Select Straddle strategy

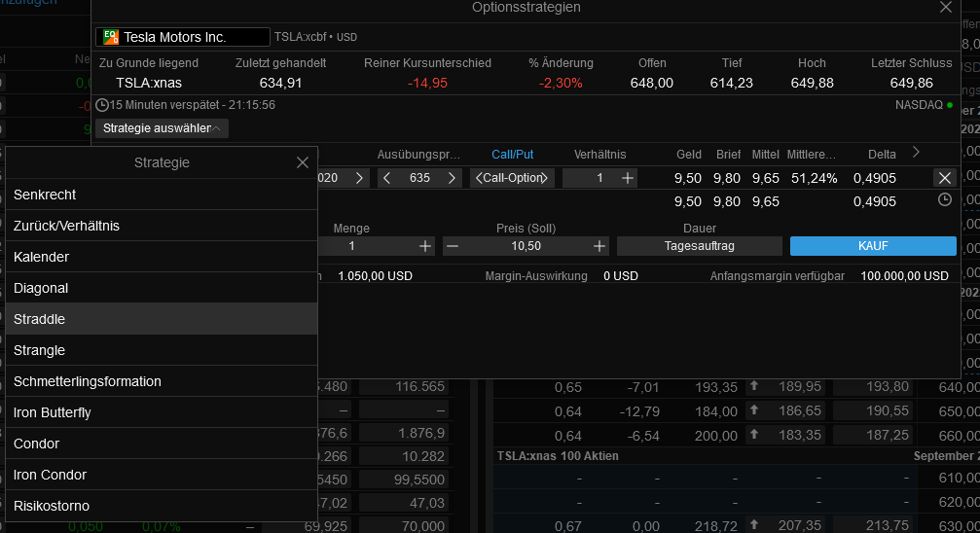pyautogui.click(x=162, y=319)
